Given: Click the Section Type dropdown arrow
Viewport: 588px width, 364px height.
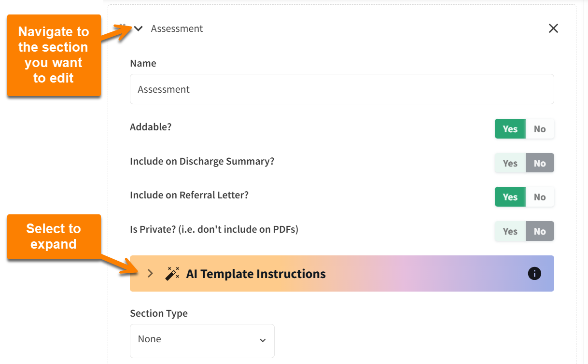Looking at the screenshot, I should 263,341.
